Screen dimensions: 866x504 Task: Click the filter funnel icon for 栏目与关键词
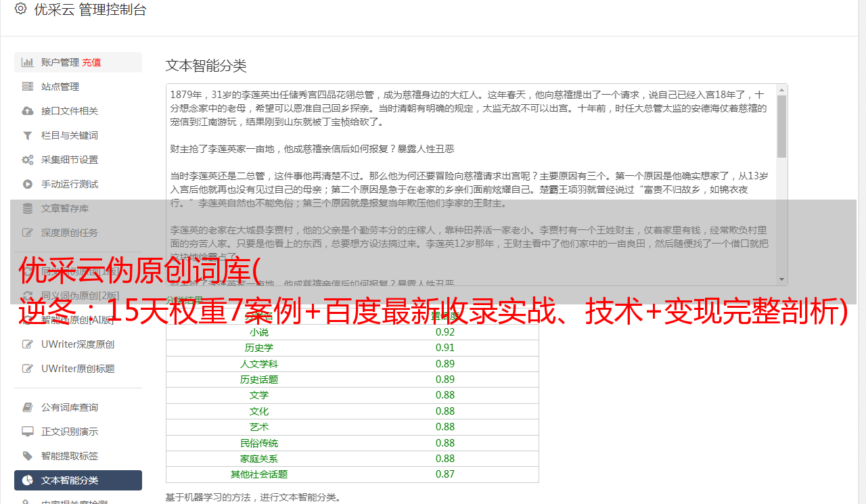28,135
